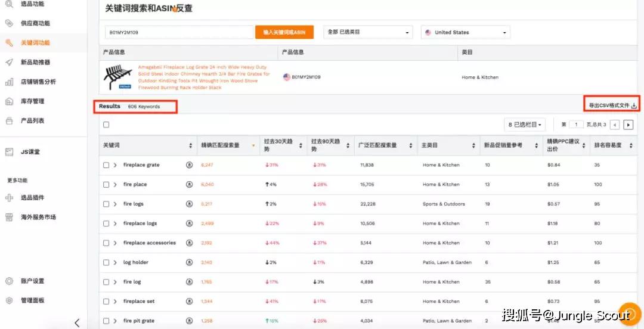The height and width of the screenshot is (329, 644).
Task: Click the 店铺销售分析 bar chart icon
Action: (9, 82)
